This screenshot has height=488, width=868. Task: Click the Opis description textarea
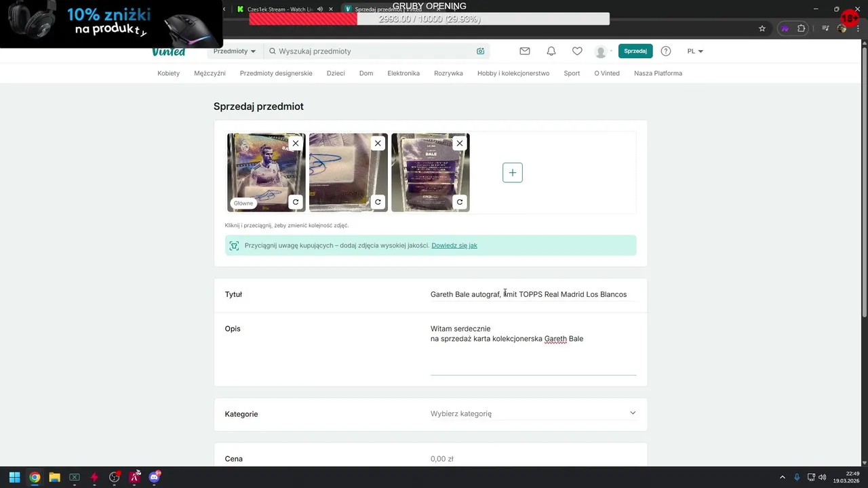(533, 348)
